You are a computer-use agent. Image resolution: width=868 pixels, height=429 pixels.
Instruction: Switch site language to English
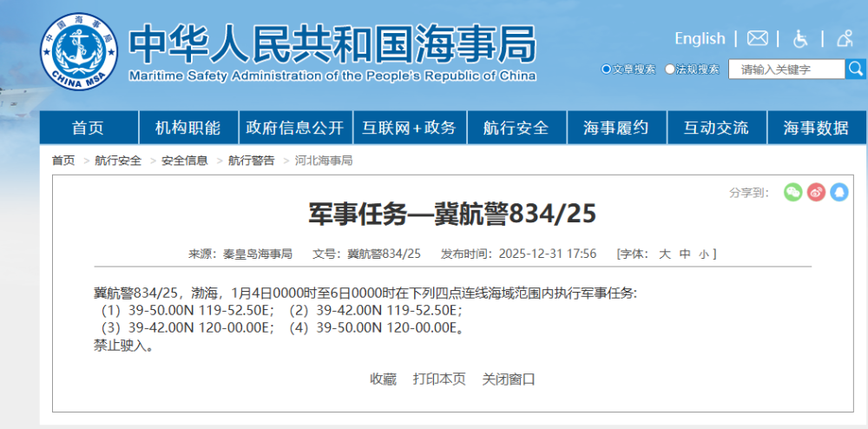(700, 38)
